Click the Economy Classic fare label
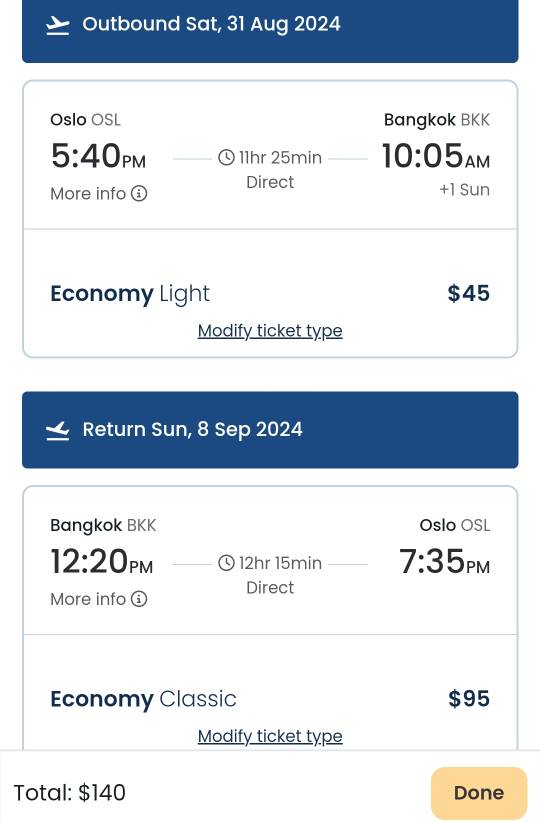 143,699
